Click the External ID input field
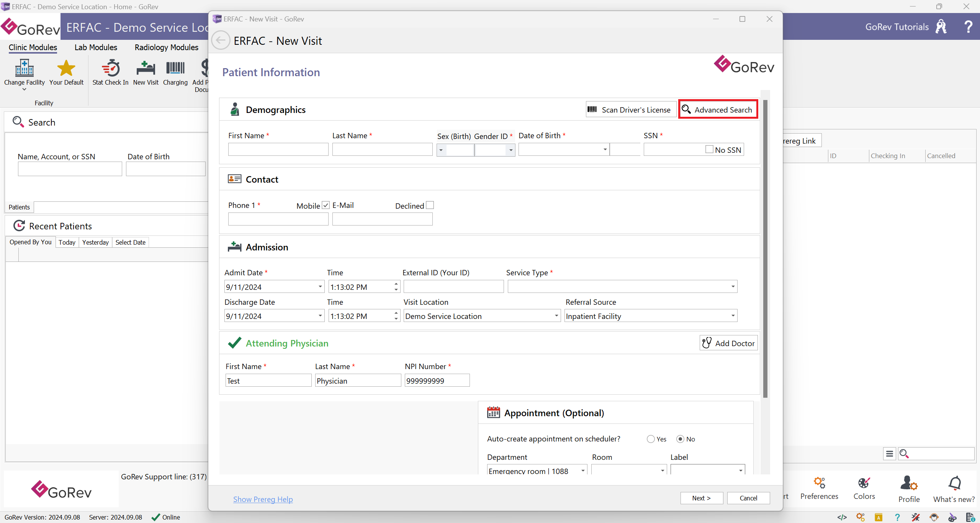This screenshot has height=523, width=980. 453,286
